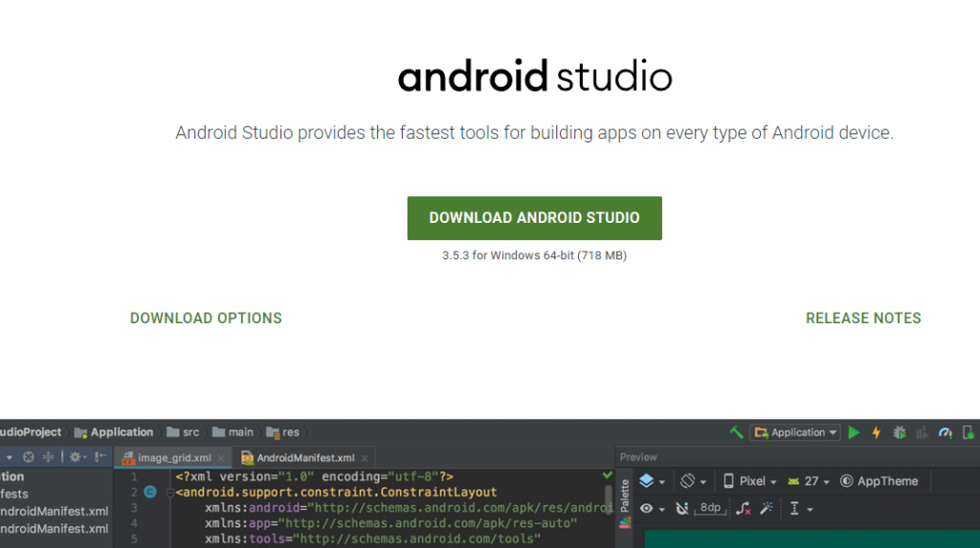Open the eye view options dropdown
980x548 pixels.
point(652,509)
